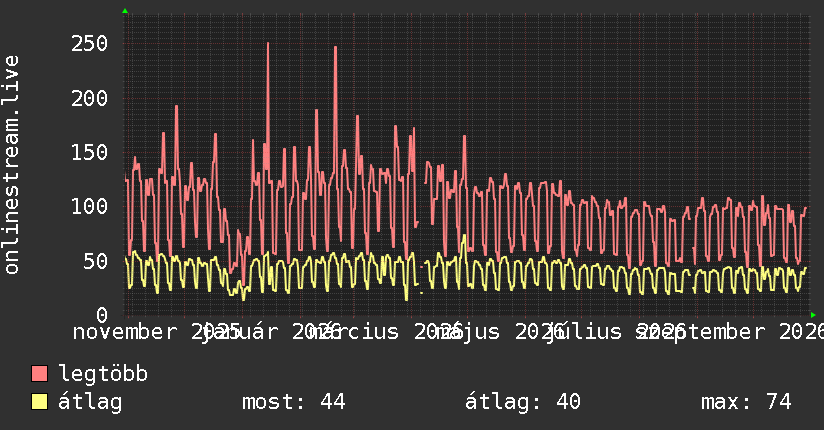The width and height of the screenshot is (824, 430).
Task: Select the átlag legend label beside yellow swatch
Action: point(90,402)
